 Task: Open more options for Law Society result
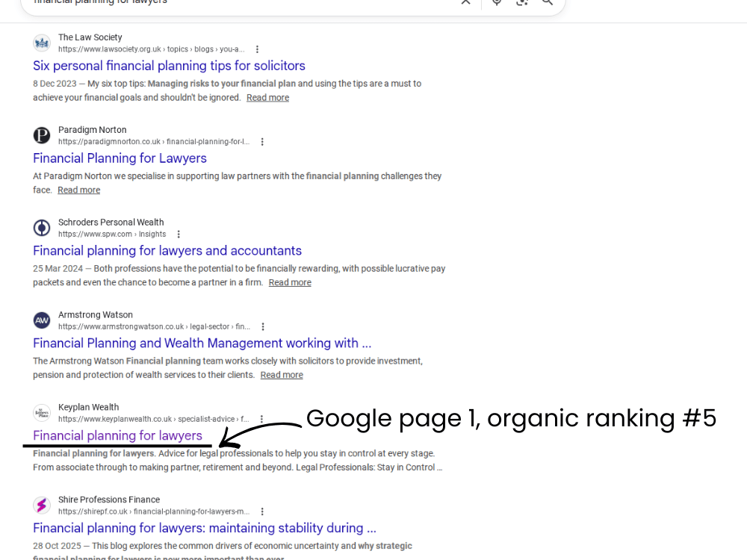[x=257, y=49]
